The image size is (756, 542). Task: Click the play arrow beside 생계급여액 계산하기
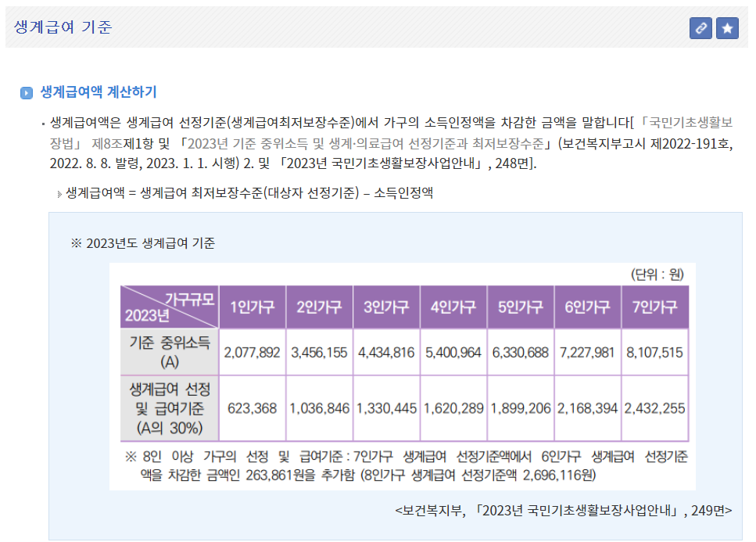point(27,88)
